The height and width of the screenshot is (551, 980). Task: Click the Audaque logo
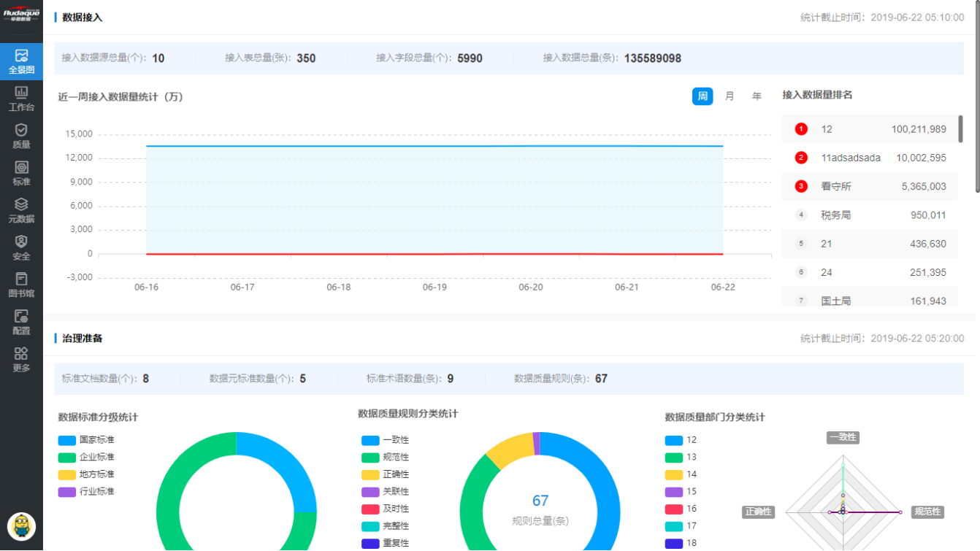[21, 15]
